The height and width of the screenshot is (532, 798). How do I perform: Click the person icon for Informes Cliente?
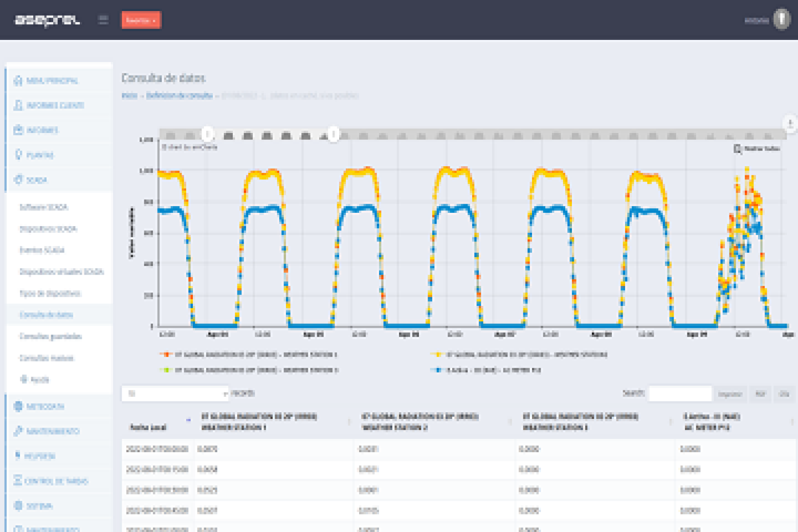point(18,105)
